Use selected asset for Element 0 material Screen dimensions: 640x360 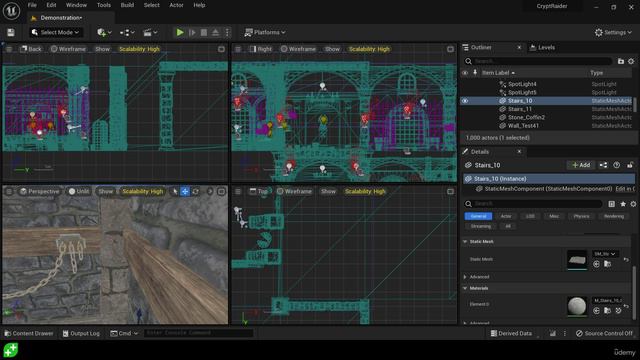pyautogui.click(x=596, y=311)
